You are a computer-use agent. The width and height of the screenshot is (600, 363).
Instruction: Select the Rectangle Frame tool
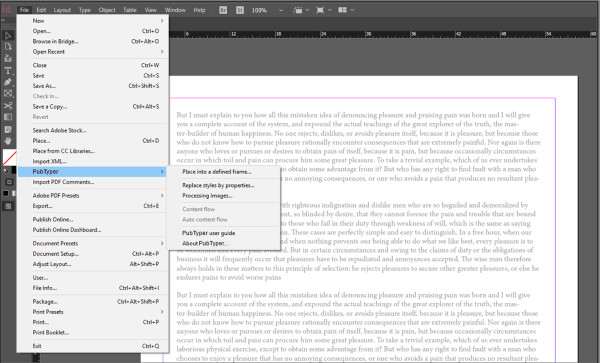coord(8,93)
